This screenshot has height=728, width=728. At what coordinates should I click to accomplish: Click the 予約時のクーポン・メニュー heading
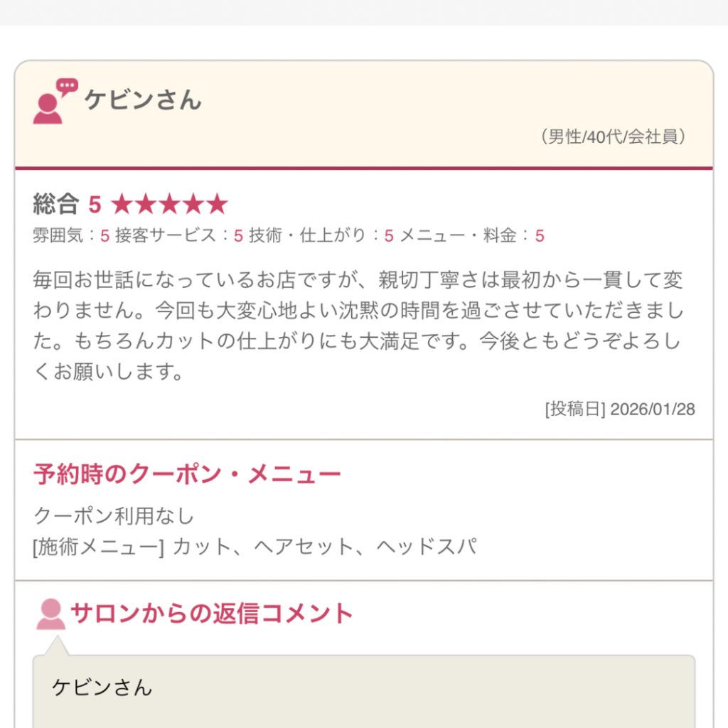(187, 474)
